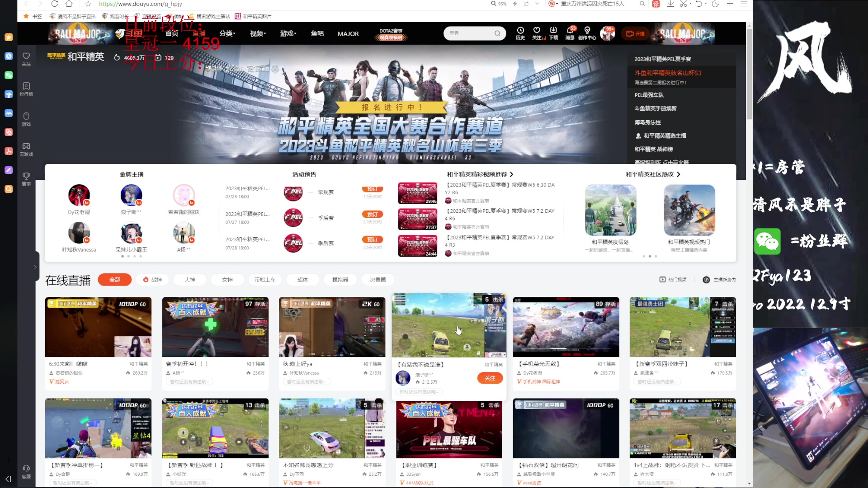Open the red PDF icon in side dock
The height and width of the screenshot is (488, 868).
9,151
